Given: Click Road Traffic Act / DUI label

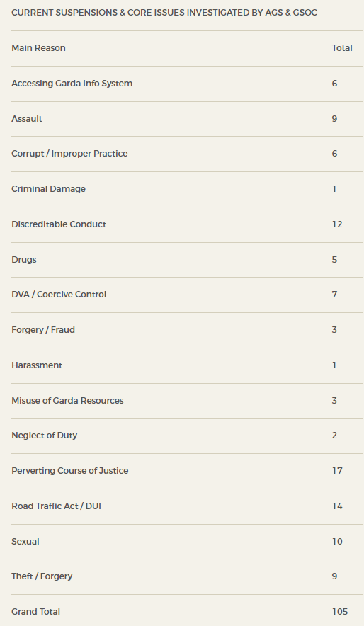Looking at the screenshot, I should [56, 506].
